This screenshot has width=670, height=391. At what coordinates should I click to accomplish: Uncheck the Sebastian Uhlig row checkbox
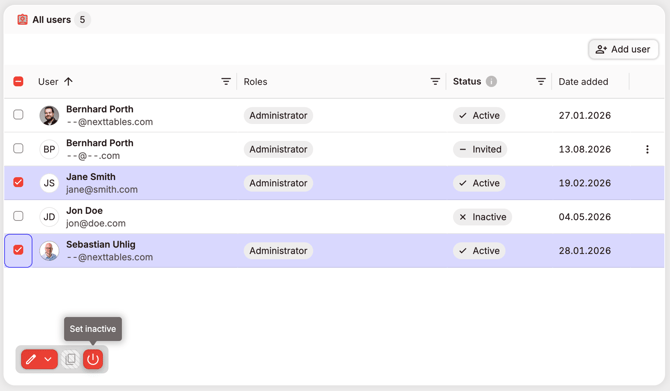pos(18,250)
